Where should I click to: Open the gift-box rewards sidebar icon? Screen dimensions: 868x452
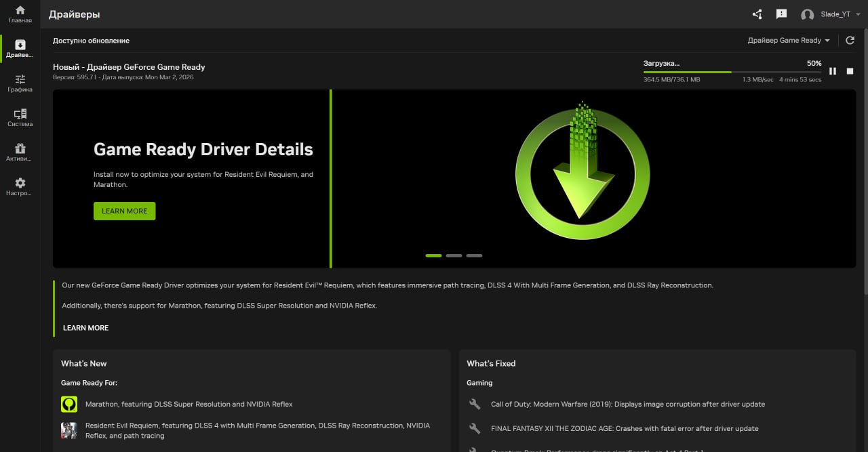[x=20, y=152]
